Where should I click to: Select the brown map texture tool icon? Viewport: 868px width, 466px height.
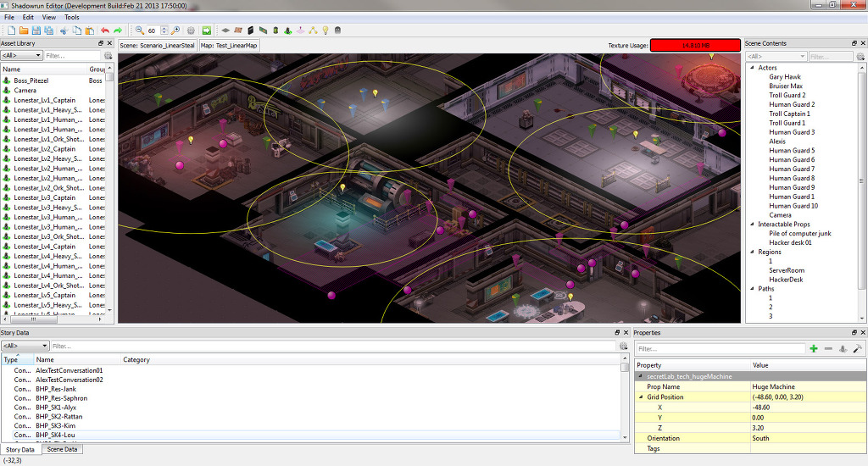238,31
